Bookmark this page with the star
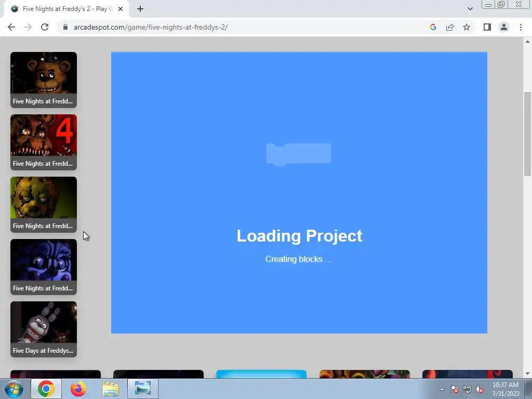This screenshot has width=532, height=399. tap(467, 27)
